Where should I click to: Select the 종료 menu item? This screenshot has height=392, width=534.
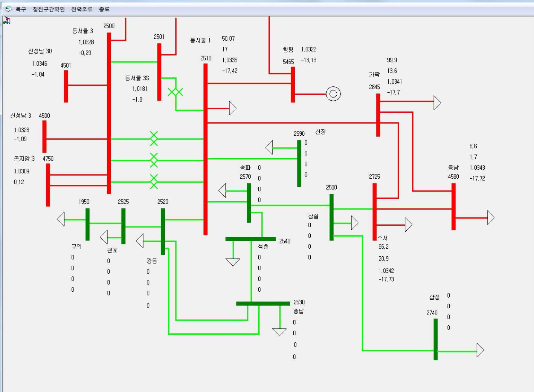coord(104,9)
